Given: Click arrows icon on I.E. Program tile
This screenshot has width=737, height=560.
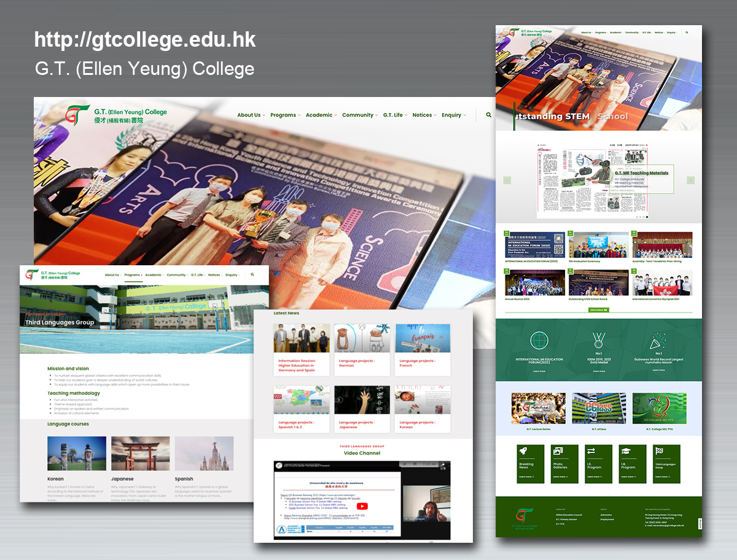Looking at the screenshot, I should (x=591, y=451).
